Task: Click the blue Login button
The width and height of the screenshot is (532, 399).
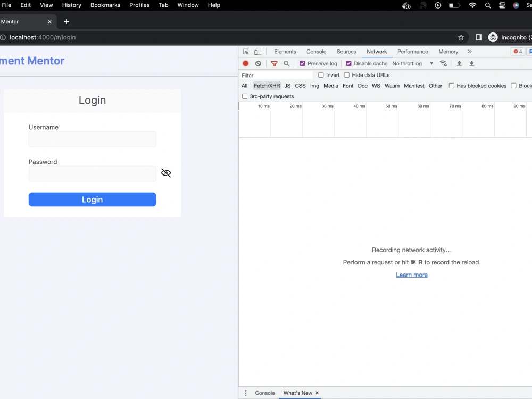Action: (92, 199)
